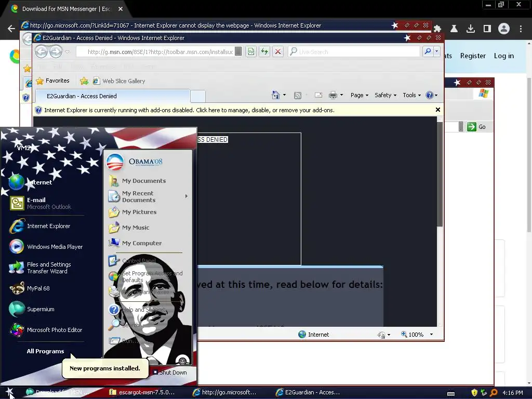Click the star Start button on taskbar
This screenshot has width=532, height=399.
pyautogui.click(x=9, y=392)
